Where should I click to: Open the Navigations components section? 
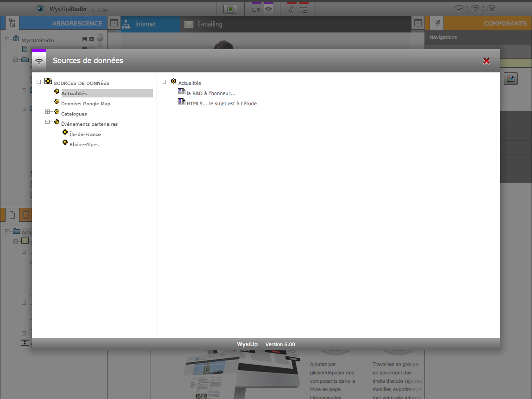(443, 38)
